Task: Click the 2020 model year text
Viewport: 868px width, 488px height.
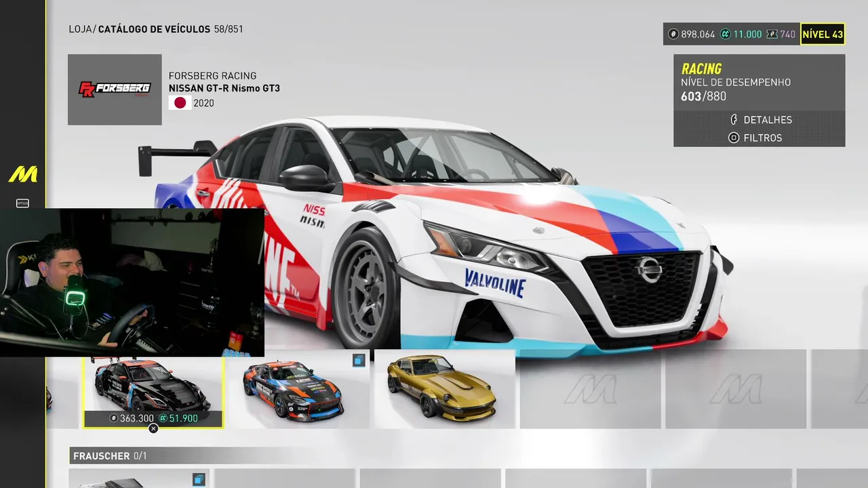Action: (203, 103)
